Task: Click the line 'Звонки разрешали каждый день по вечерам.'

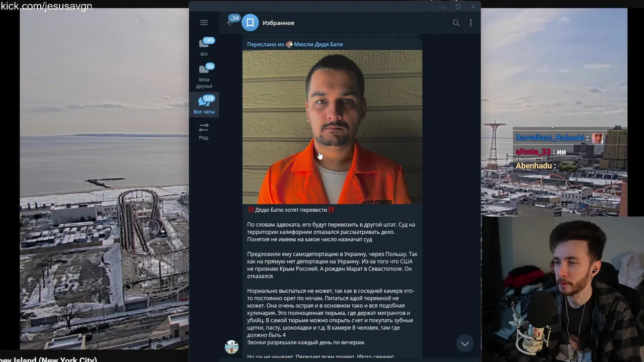Action: (306, 342)
